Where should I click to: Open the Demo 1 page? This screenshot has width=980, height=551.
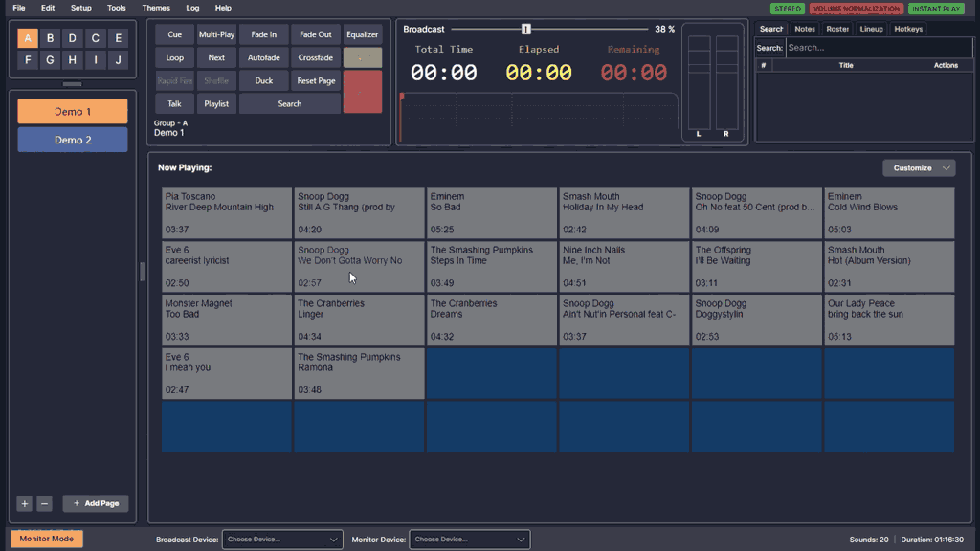coord(73,111)
